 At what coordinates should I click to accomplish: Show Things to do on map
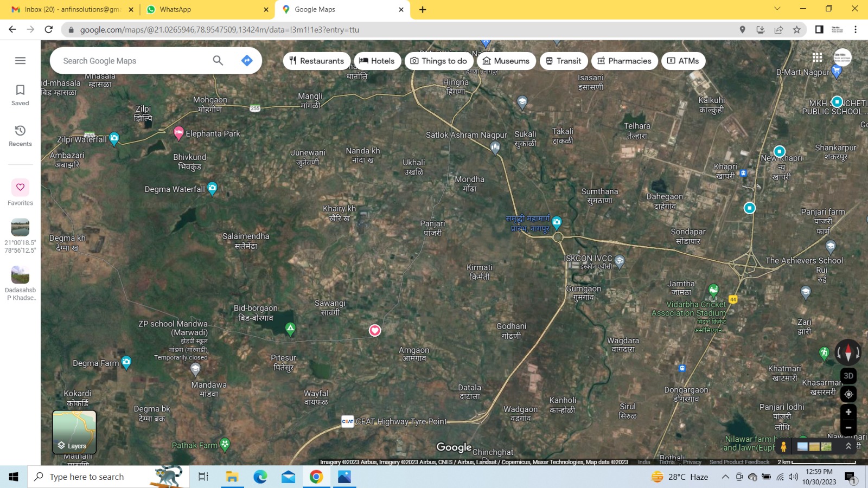(x=439, y=61)
